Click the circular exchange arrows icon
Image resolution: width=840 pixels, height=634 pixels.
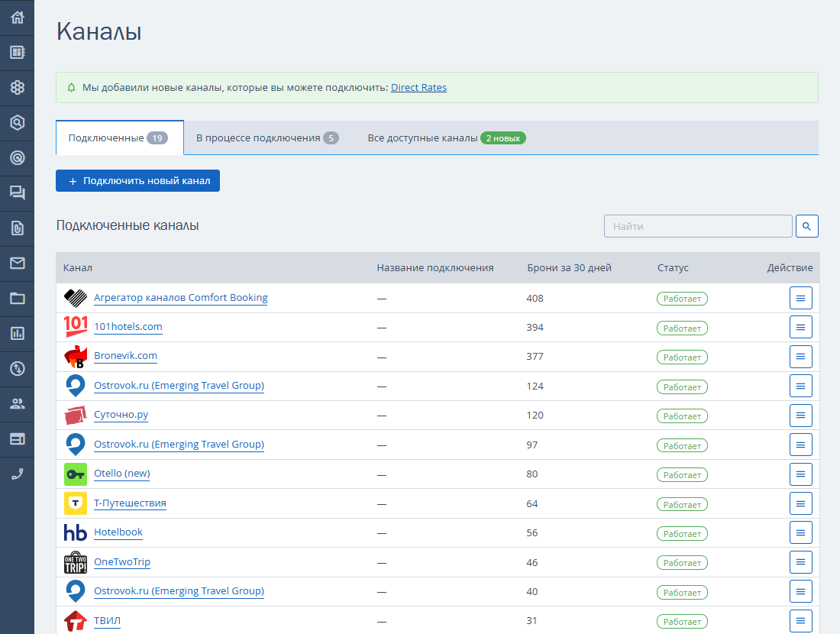[17, 369]
